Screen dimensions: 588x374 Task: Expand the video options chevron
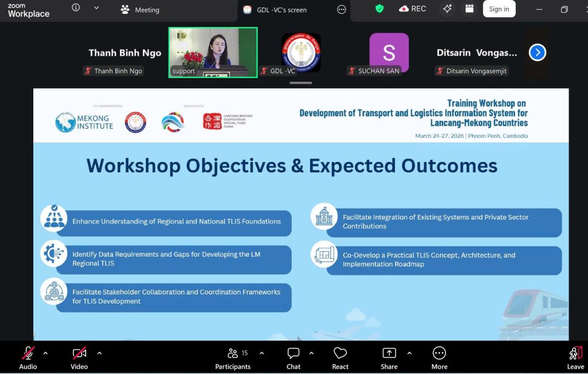(99, 353)
